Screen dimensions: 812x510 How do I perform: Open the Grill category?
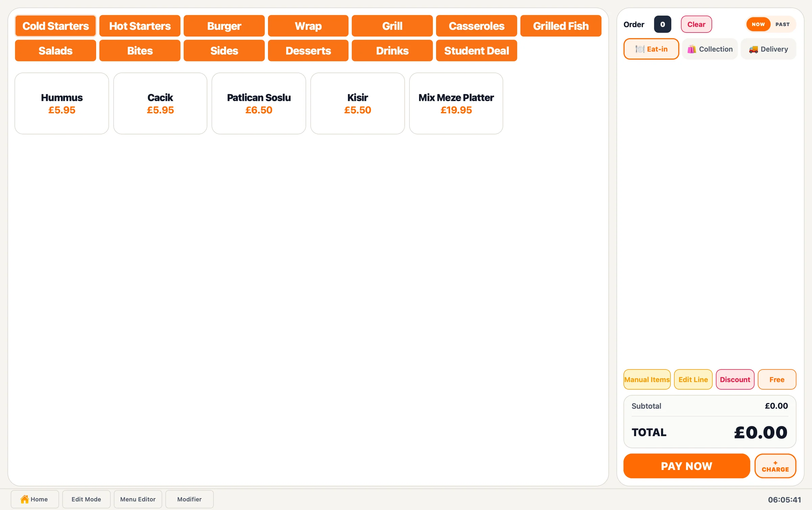[392, 26]
